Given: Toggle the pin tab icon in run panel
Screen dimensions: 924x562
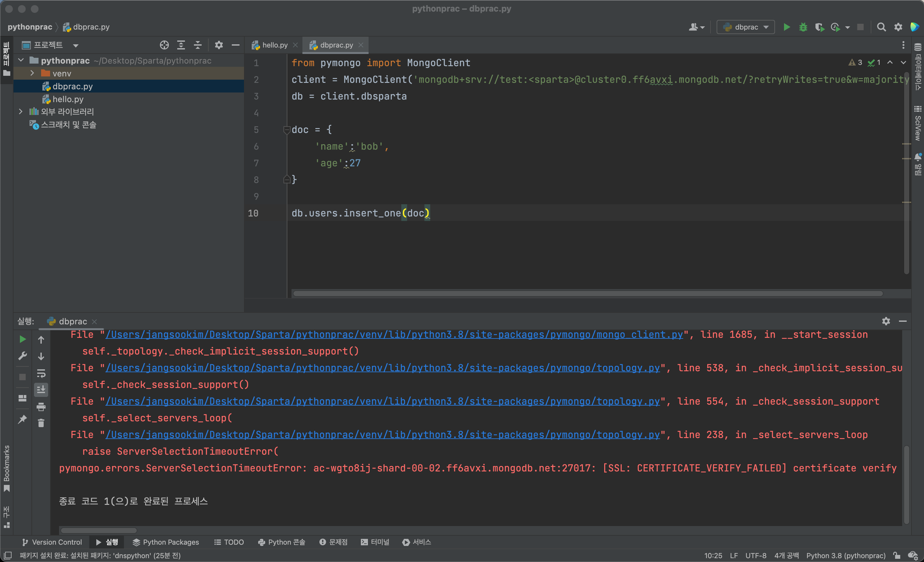Looking at the screenshot, I should pos(22,419).
